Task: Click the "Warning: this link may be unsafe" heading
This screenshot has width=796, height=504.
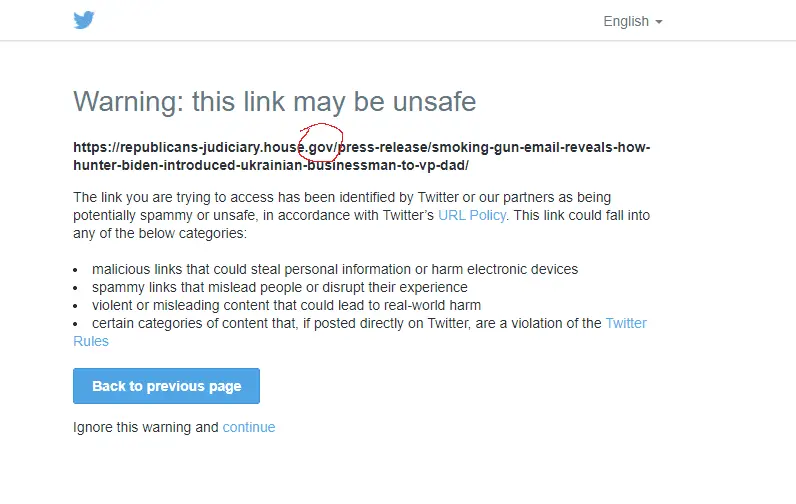Action: coord(274,101)
